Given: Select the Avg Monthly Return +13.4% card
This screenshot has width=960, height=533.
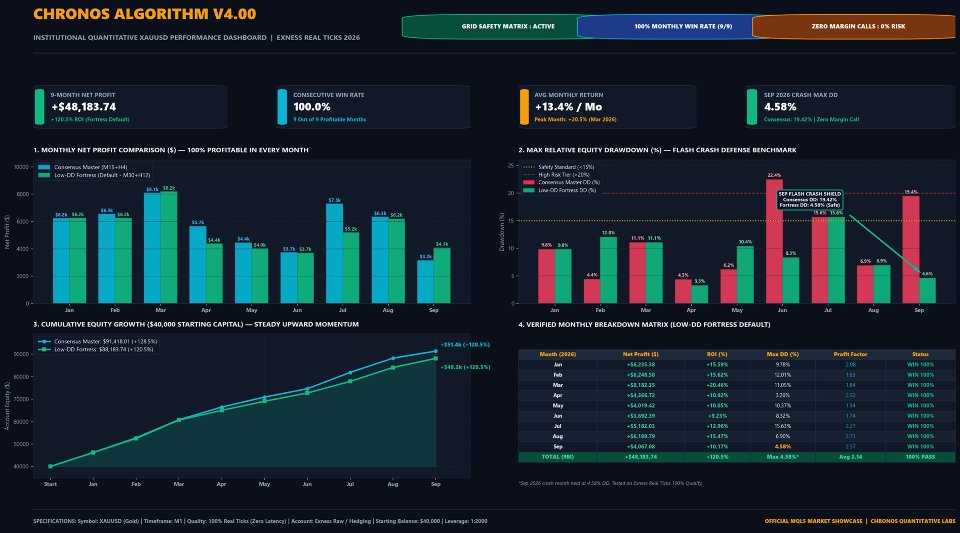Looking at the screenshot, I should [x=607, y=107].
